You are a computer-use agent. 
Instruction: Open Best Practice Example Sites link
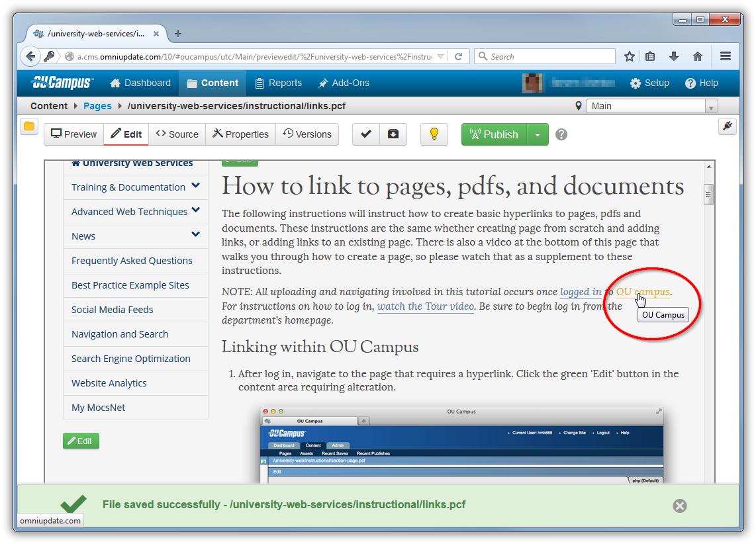pyautogui.click(x=130, y=285)
